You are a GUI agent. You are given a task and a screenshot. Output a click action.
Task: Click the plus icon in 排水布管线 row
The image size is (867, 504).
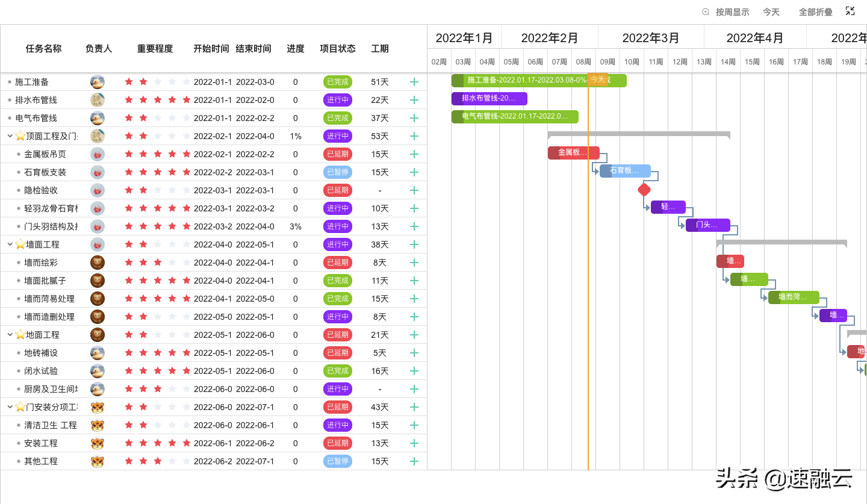[x=414, y=100]
